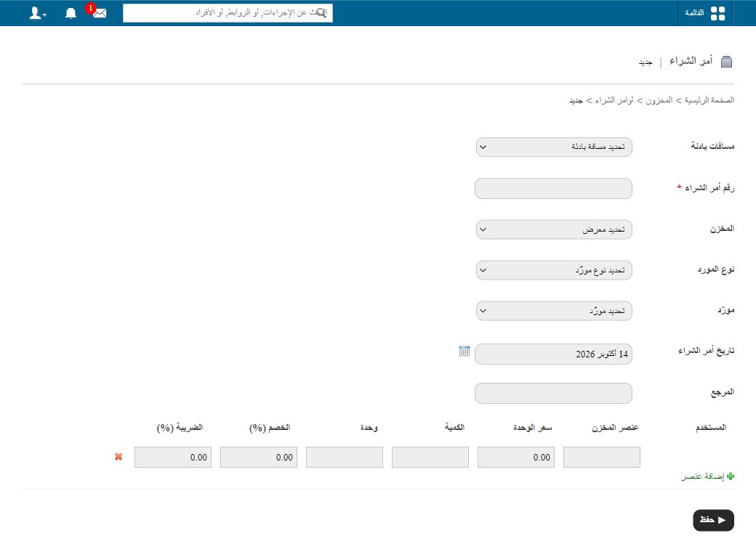This screenshot has height=560, width=756.
Task: Open the messages envelope with badge
Action: (x=100, y=13)
